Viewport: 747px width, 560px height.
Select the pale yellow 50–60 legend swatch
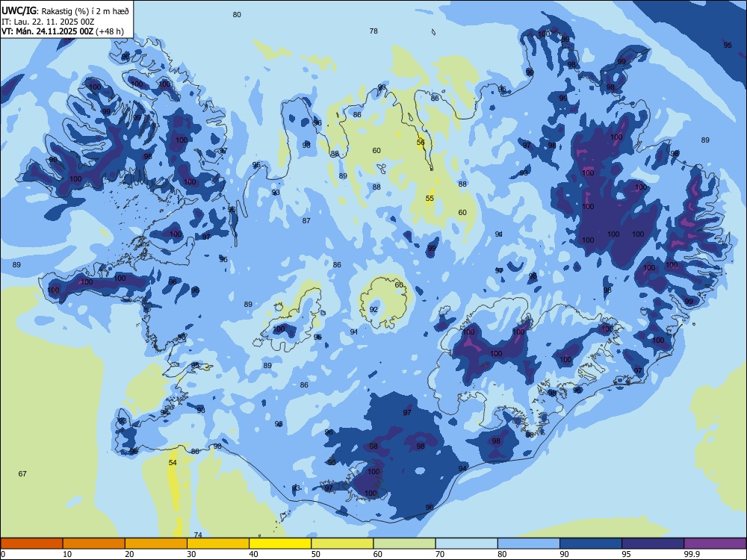[342, 544]
